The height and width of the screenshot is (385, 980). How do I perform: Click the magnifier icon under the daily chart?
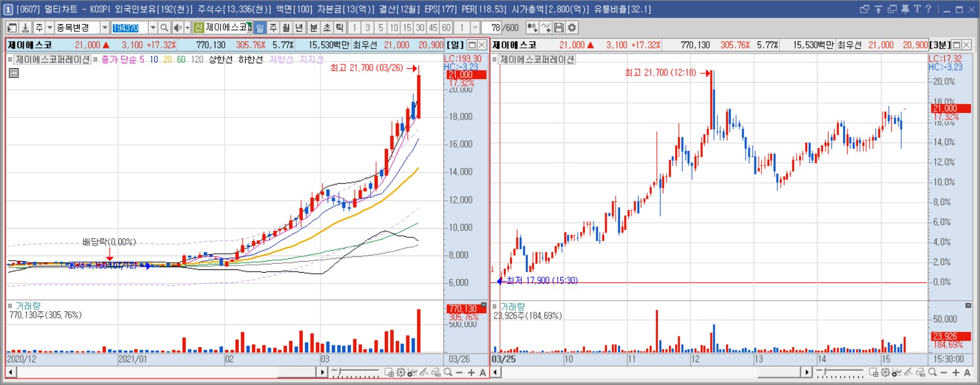pyautogui.click(x=448, y=373)
